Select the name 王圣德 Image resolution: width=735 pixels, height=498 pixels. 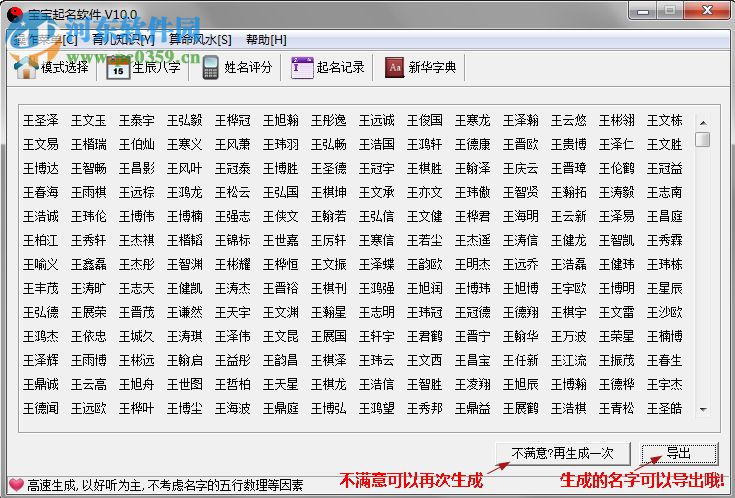[x=329, y=168]
